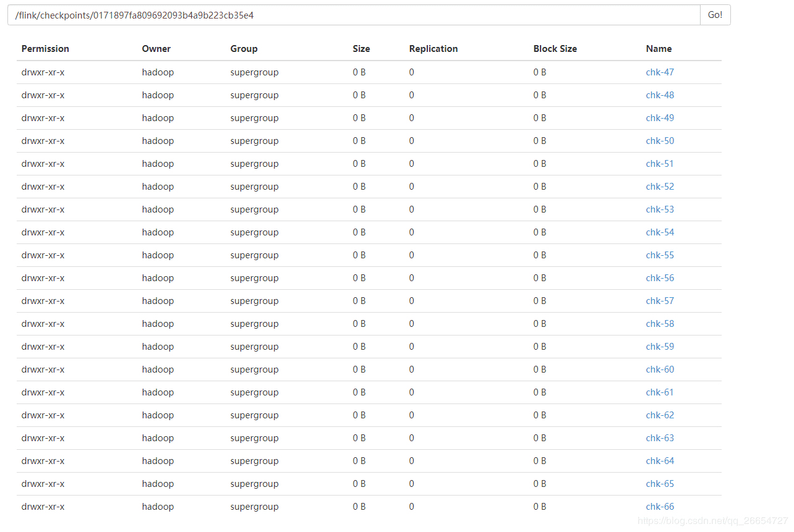
Task: Open the chk-52 directory link
Action: click(x=660, y=187)
